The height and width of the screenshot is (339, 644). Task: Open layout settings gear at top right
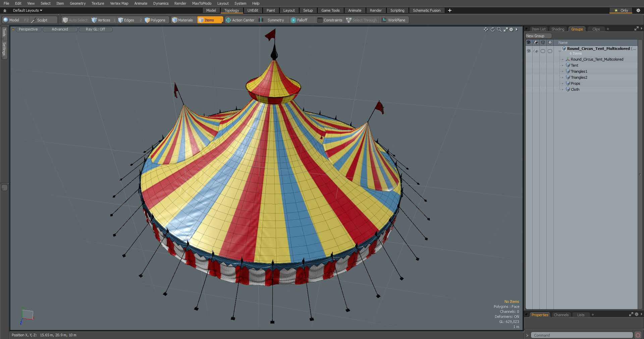coord(638,10)
